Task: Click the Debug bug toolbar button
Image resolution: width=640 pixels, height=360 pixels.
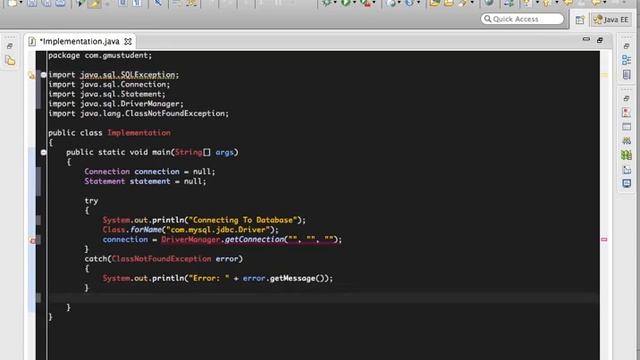Action: [x=327, y=3]
